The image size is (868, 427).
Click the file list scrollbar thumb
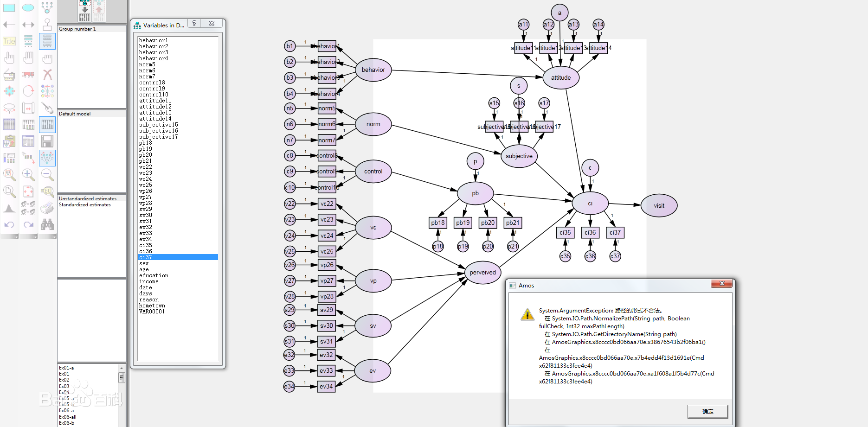[x=122, y=377]
